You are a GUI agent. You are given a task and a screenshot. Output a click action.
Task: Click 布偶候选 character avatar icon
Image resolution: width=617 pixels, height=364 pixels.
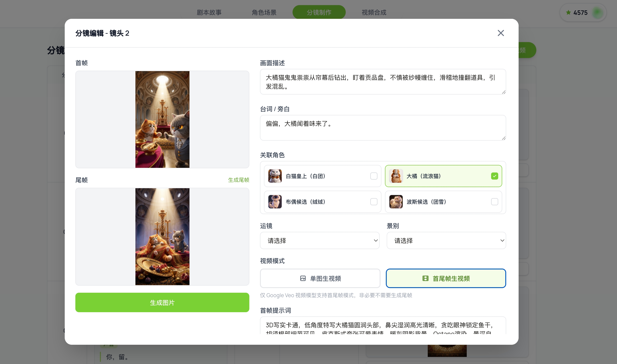tap(275, 202)
